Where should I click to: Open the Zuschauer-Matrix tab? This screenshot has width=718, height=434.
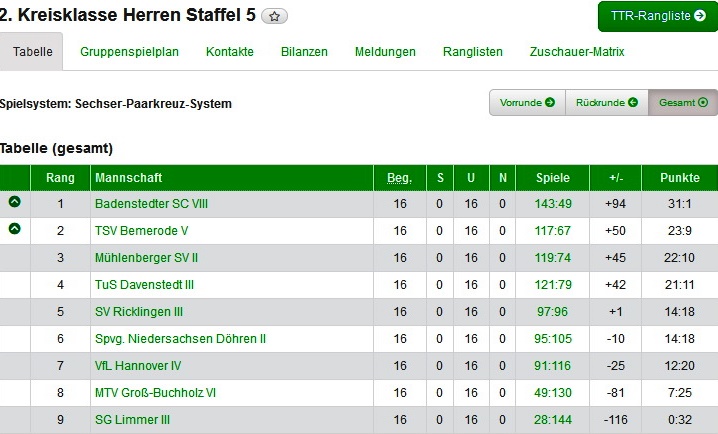click(x=577, y=52)
